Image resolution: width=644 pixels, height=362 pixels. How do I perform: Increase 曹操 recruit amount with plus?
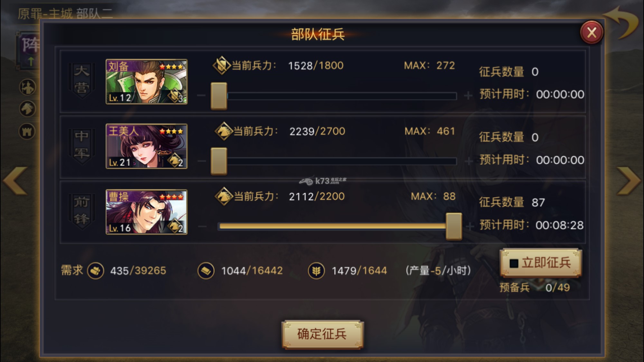pyautogui.click(x=470, y=226)
